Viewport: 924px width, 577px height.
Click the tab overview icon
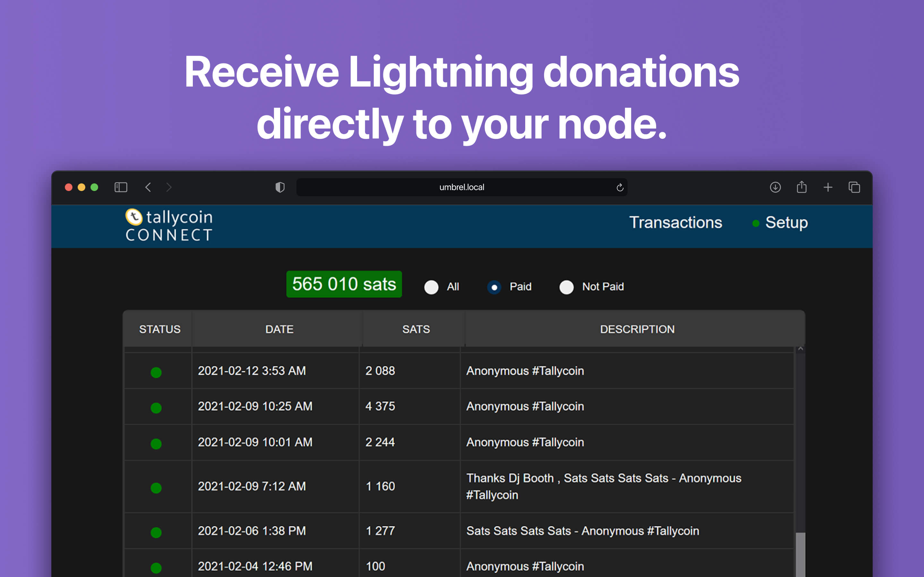pos(854,187)
